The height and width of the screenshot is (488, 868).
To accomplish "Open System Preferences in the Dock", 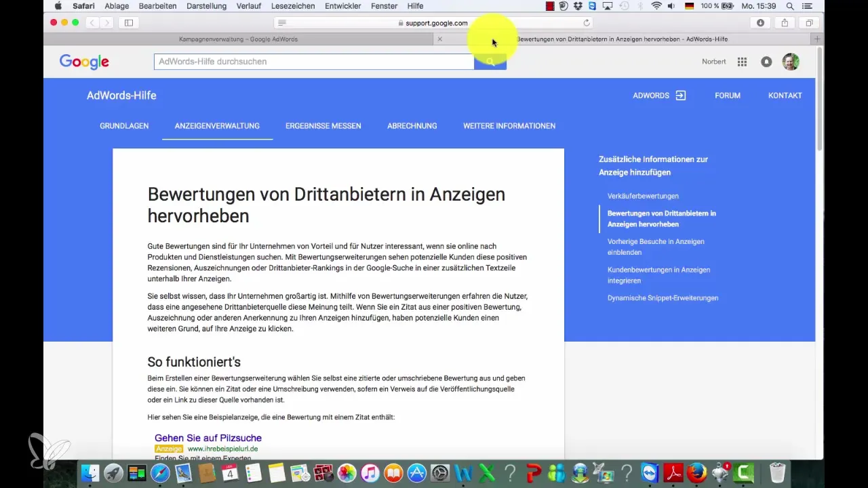I will [x=441, y=472].
